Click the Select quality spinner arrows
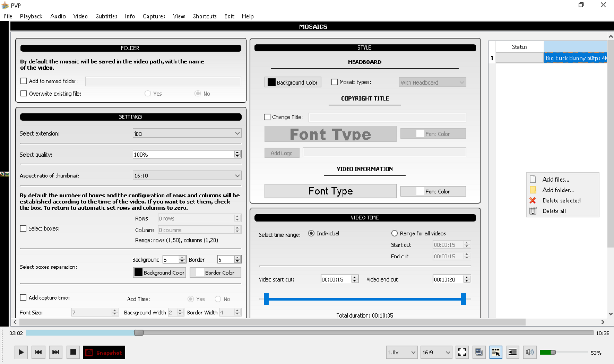The image size is (614, 364). pyautogui.click(x=237, y=154)
